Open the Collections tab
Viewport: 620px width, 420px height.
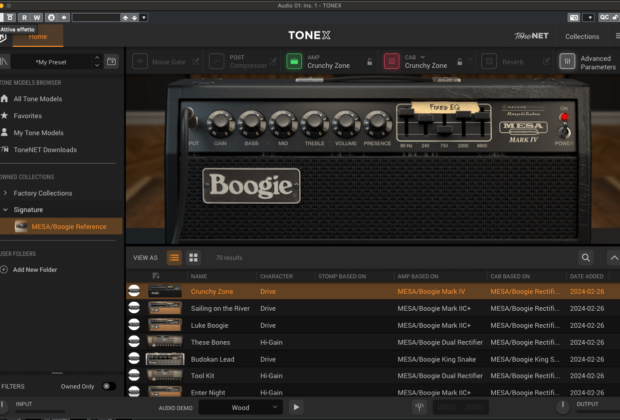582,36
